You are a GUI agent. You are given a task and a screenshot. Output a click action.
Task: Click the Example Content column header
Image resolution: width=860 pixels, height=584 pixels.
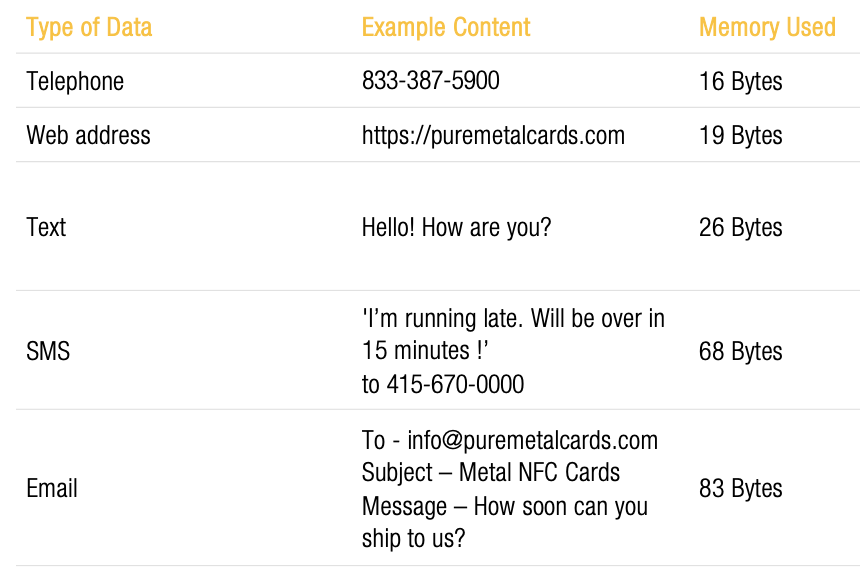tap(446, 27)
